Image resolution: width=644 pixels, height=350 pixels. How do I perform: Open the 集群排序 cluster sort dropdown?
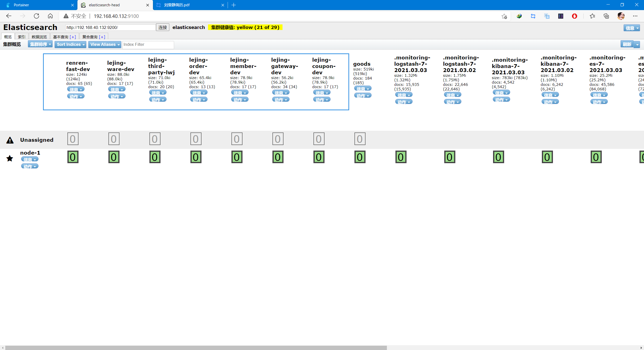point(40,44)
